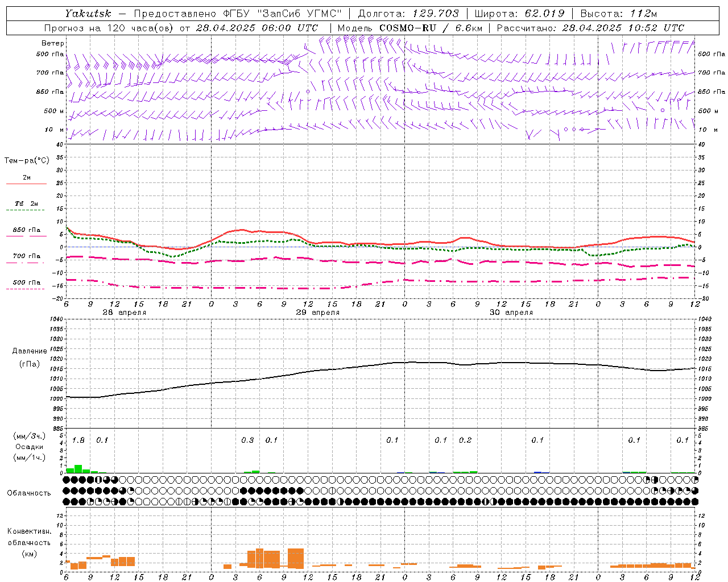The height and width of the screenshot is (582, 728).
Task: Click the pink 500 гПа legend line sample
Action: click(x=25, y=289)
